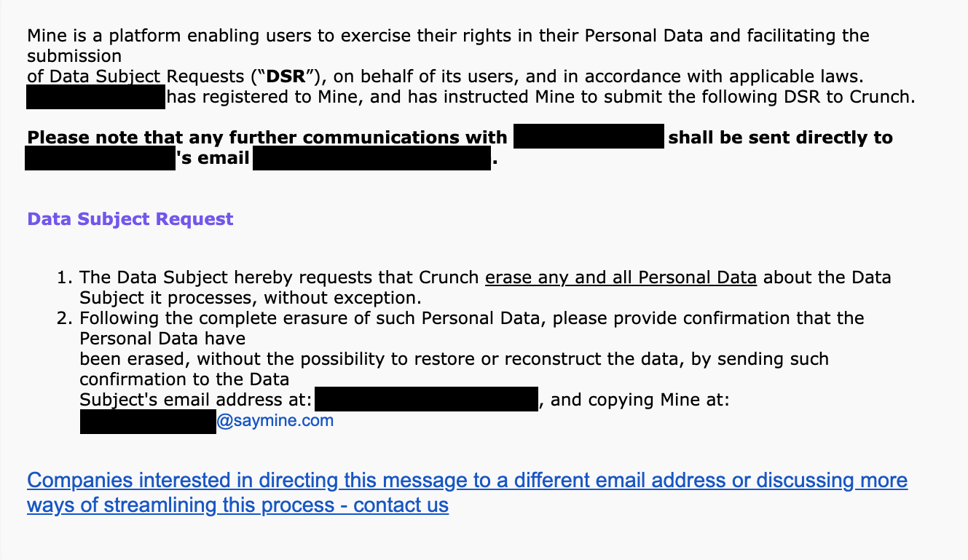Click redacted email address after "'s email"
The width and height of the screenshot is (968, 560).
[371, 158]
